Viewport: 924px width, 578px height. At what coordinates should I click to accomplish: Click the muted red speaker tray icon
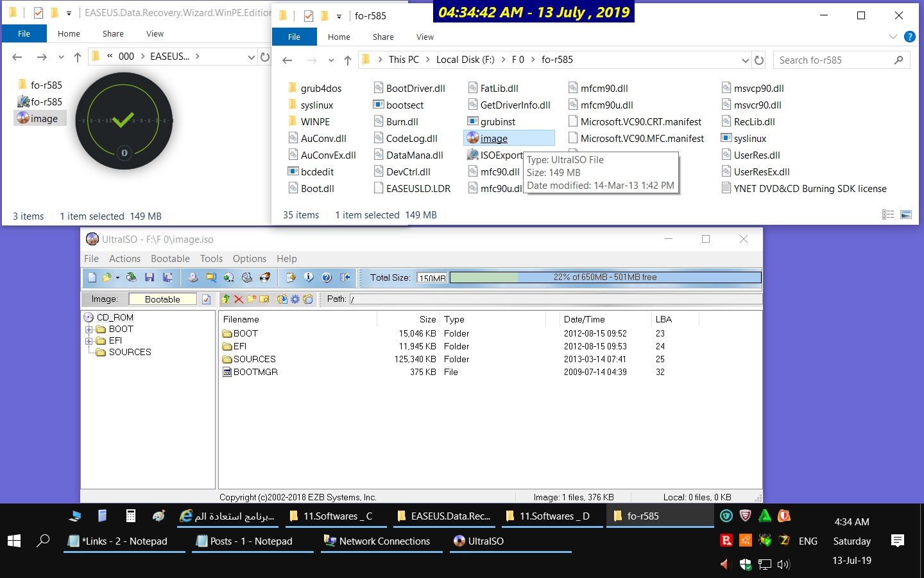tap(726, 565)
